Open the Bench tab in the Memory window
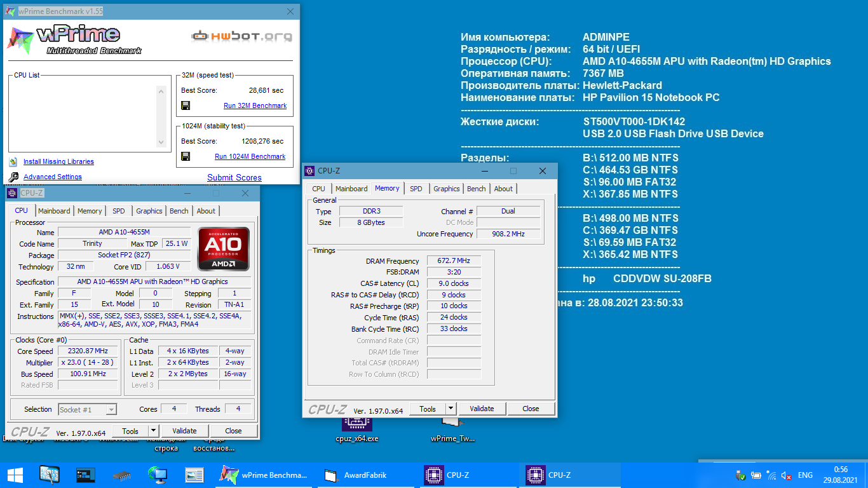This screenshot has width=868, height=488. (477, 189)
